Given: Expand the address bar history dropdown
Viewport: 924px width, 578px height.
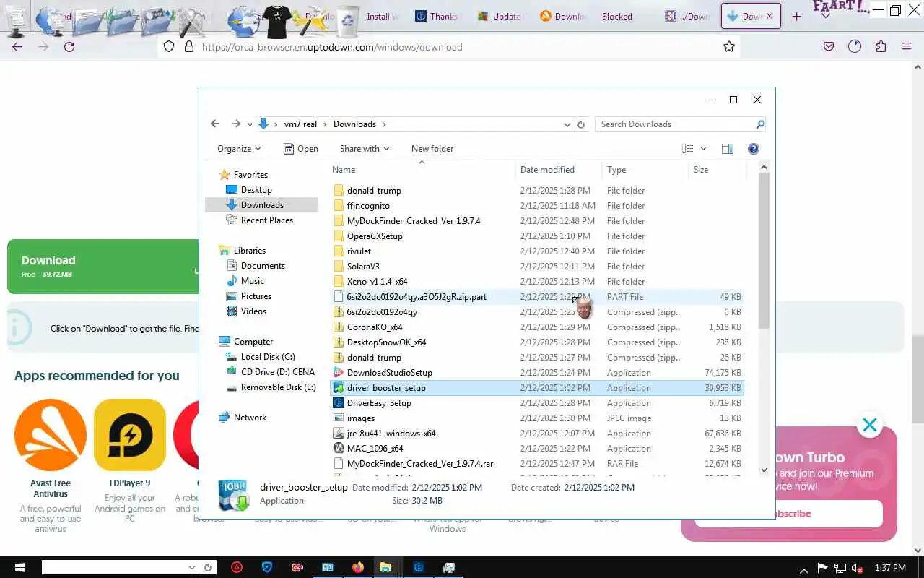Looking at the screenshot, I should 567,124.
